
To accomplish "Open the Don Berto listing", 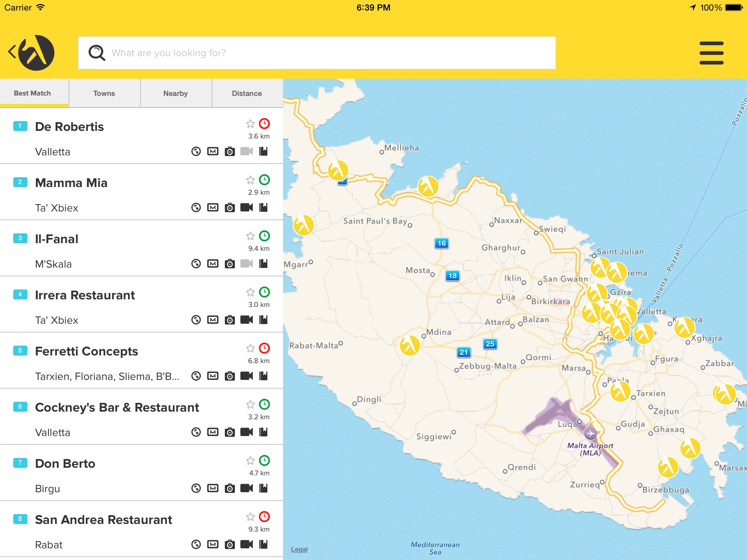I will coord(142,472).
